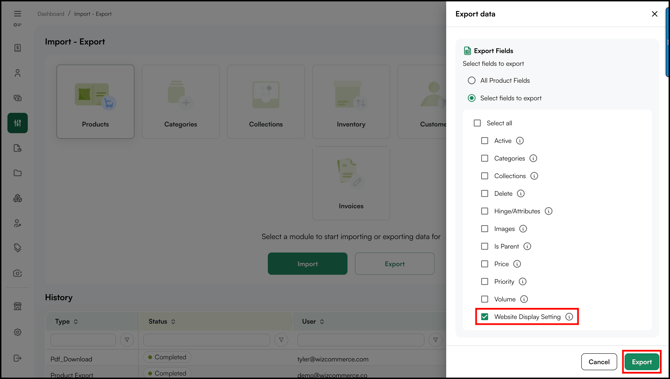Click Cancel in Export data panel
The height and width of the screenshot is (379, 670).
(599, 362)
